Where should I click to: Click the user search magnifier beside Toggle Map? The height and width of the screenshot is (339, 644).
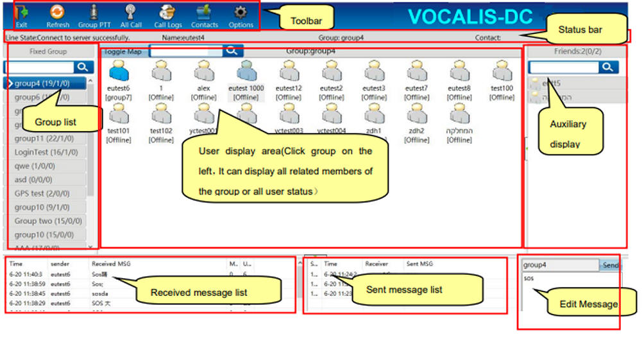(232, 51)
